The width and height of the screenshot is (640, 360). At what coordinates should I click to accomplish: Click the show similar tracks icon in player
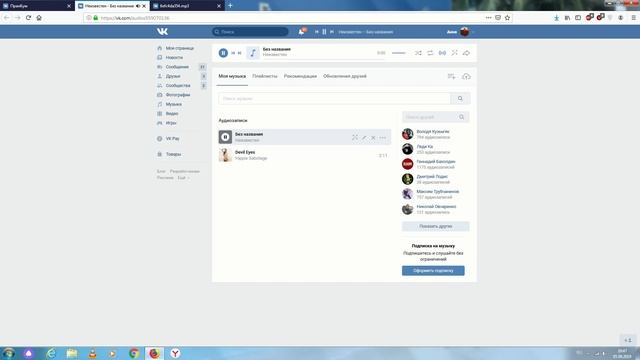454,53
